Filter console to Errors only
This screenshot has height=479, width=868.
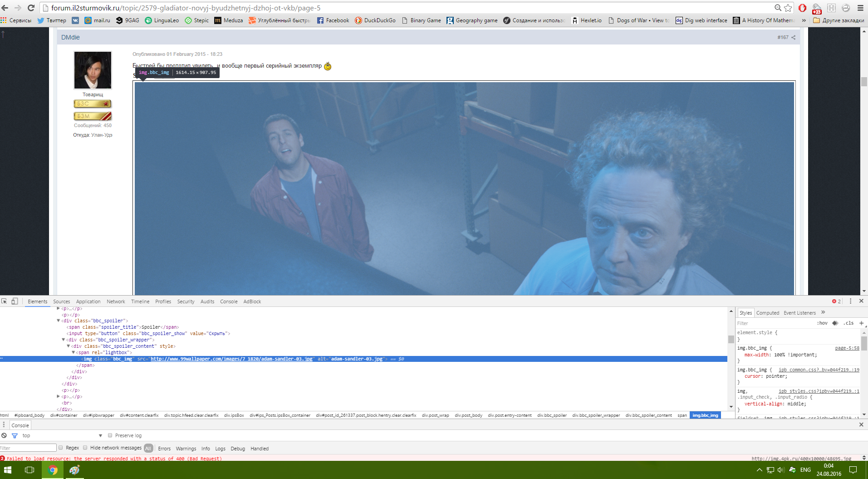[x=164, y=449]
